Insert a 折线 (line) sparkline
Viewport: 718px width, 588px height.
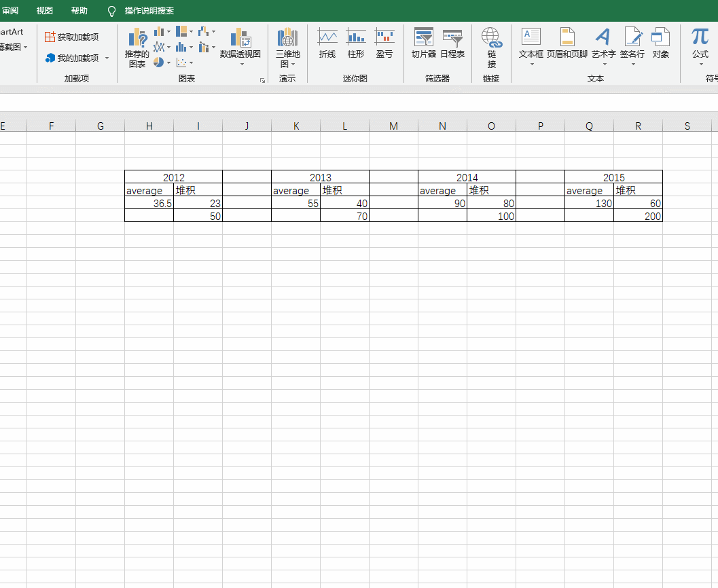tap(327, 42)
